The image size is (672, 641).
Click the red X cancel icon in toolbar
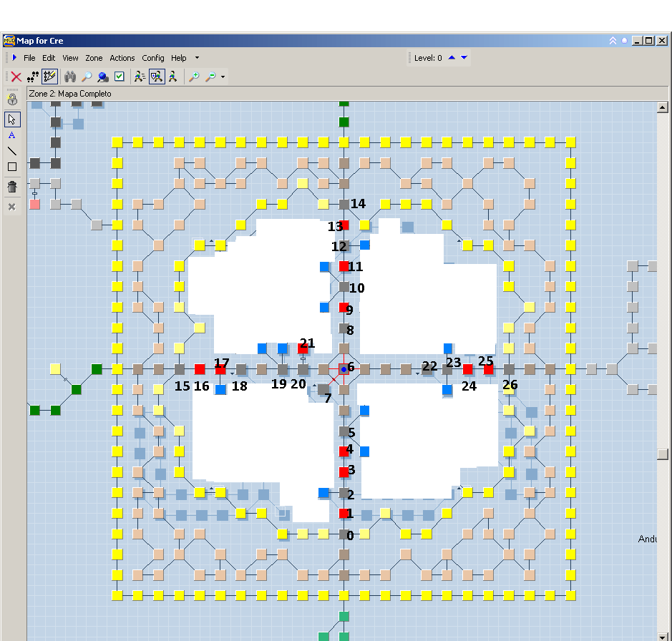(16, 77)
